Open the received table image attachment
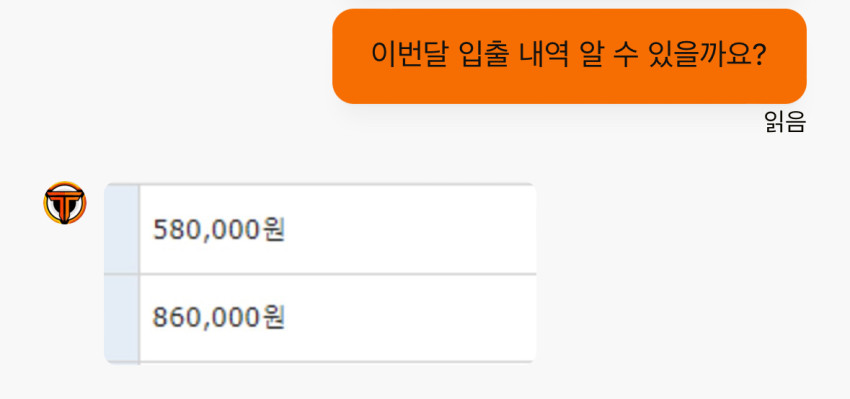850x399 pixels. coord(320,274)
